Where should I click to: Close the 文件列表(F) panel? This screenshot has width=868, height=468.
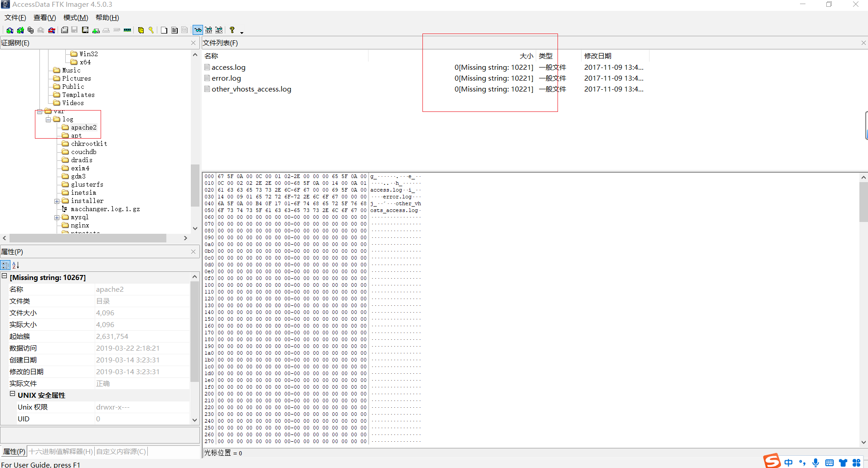click(863, 43)
